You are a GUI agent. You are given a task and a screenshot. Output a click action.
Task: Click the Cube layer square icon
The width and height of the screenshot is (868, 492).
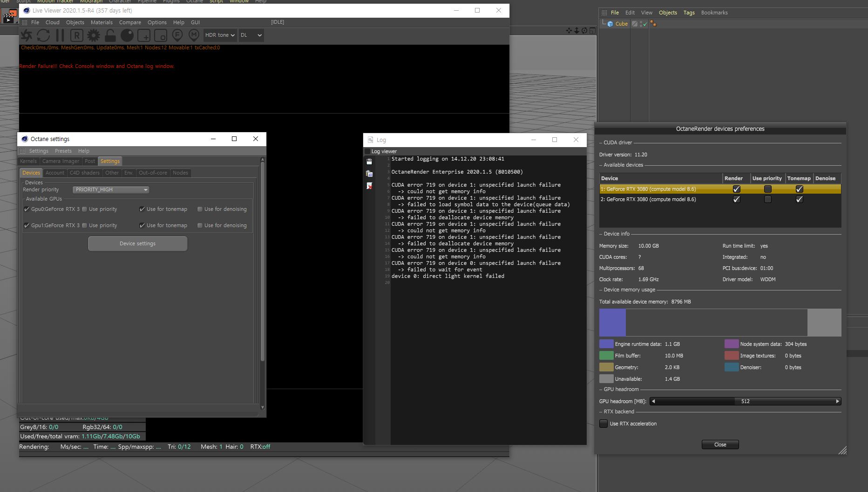(x=634, y=24)
